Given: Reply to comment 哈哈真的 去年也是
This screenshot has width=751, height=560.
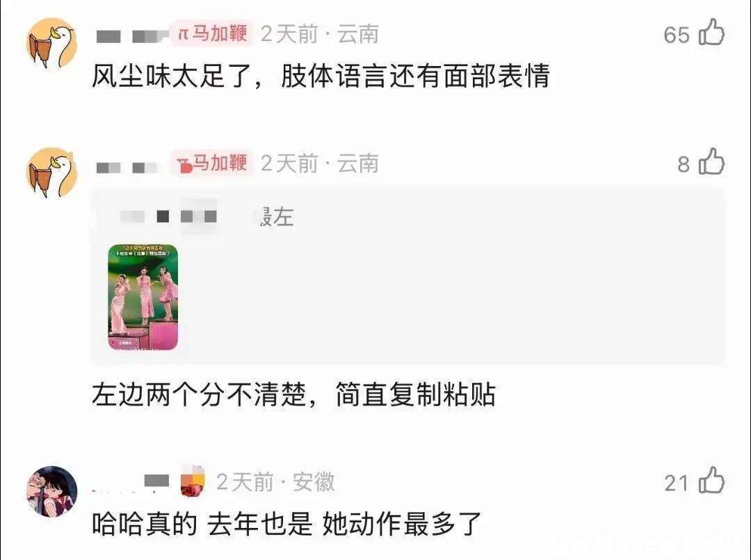Looking at the screenshot, I should (x=286, y=524).
